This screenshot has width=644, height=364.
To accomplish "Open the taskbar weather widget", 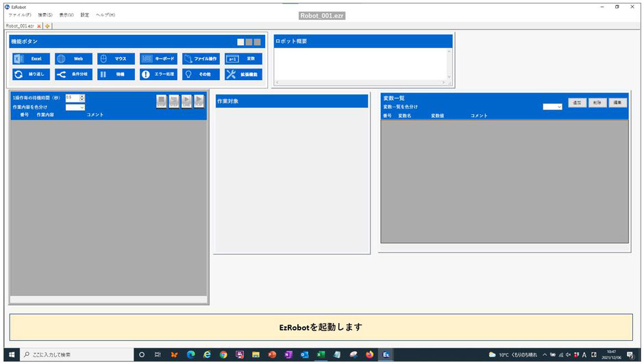I will [x=512, y=354].
